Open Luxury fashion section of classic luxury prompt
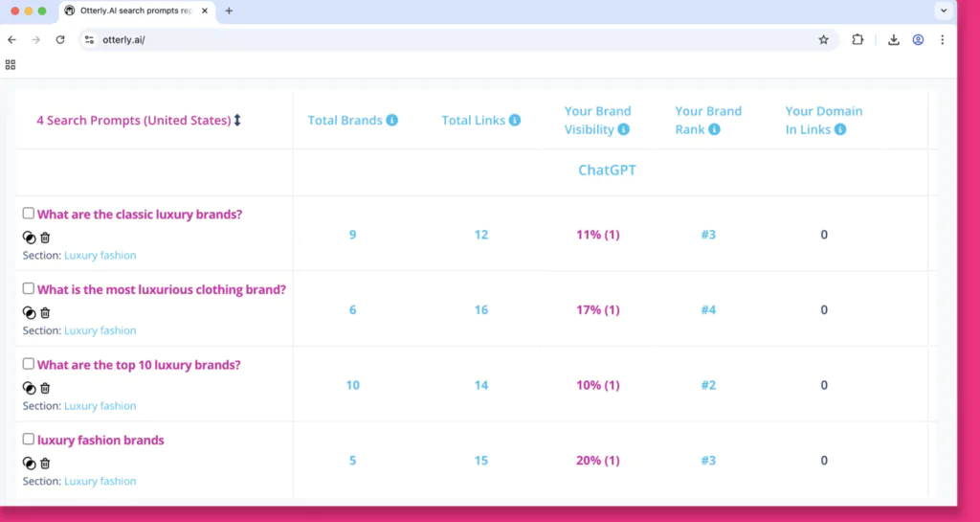The width and height of the screenshot is (980, 522). point(100,255)
